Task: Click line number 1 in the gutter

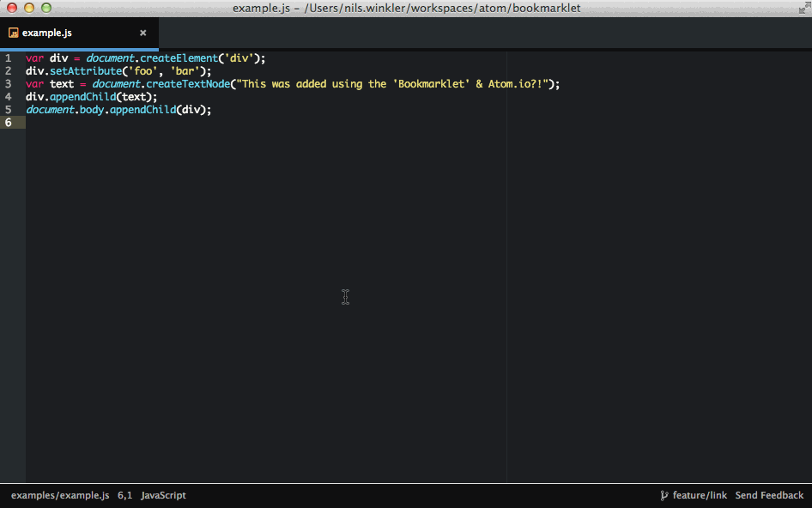Action: click(x=9, y=58)
